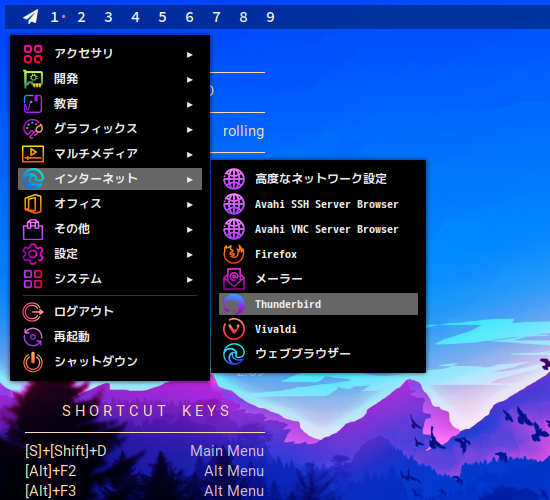Expand the マルチメディア submenu arrow

tap(190, 155)
